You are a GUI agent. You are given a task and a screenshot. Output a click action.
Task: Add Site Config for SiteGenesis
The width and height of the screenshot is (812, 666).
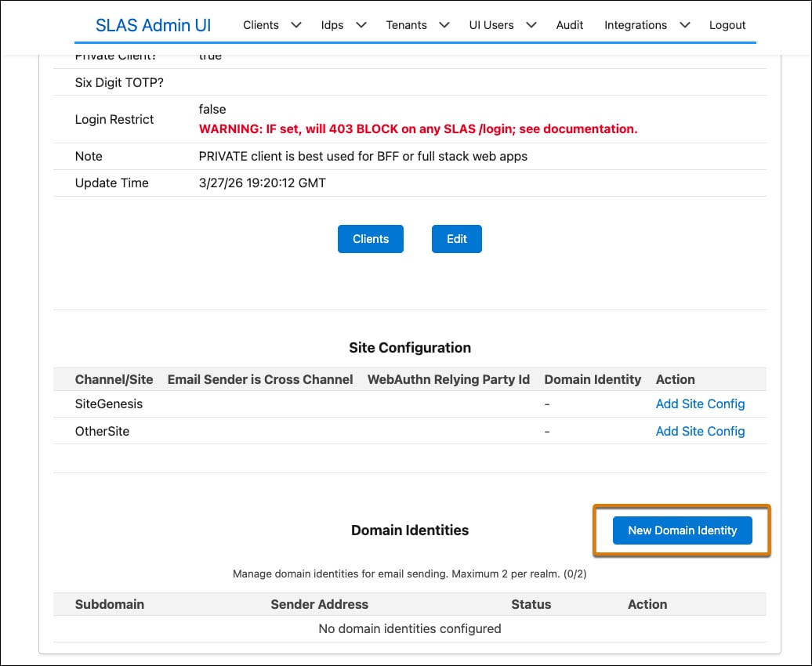[x=700, y=404]
